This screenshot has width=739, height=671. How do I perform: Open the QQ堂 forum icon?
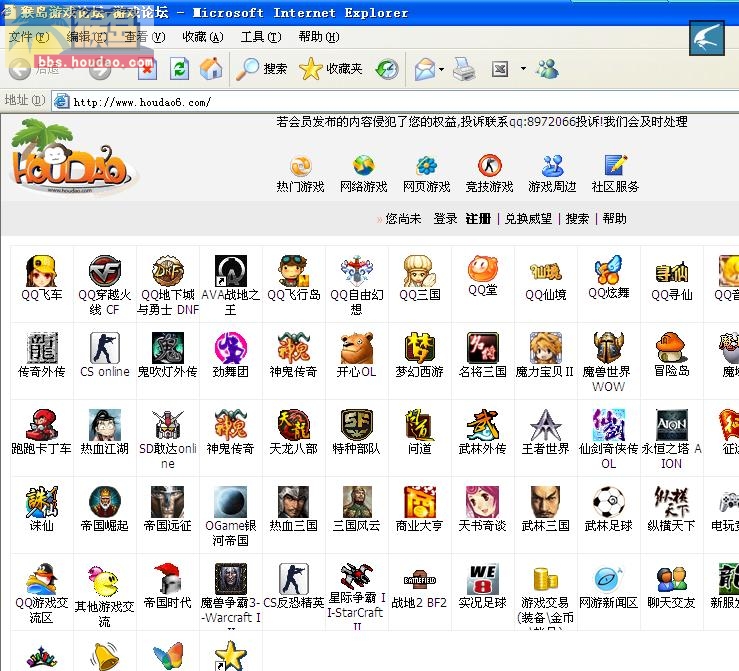pyautogui.click(x=483, y=269)
